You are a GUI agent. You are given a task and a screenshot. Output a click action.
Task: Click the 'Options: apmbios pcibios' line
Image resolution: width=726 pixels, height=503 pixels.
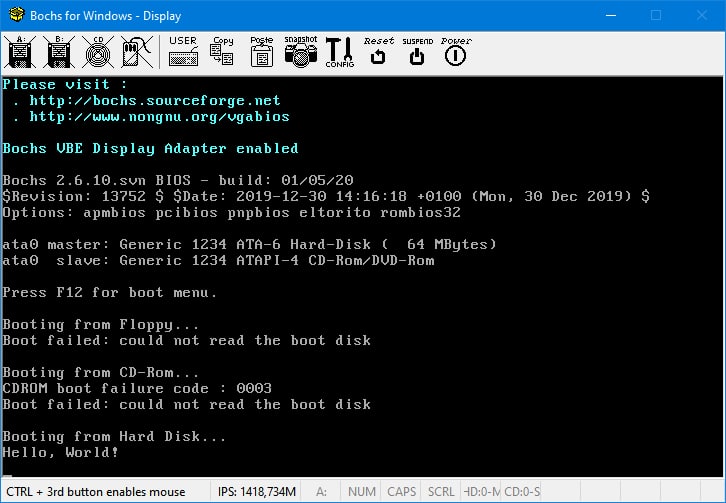pyautogui.click(x=232, y=212)
